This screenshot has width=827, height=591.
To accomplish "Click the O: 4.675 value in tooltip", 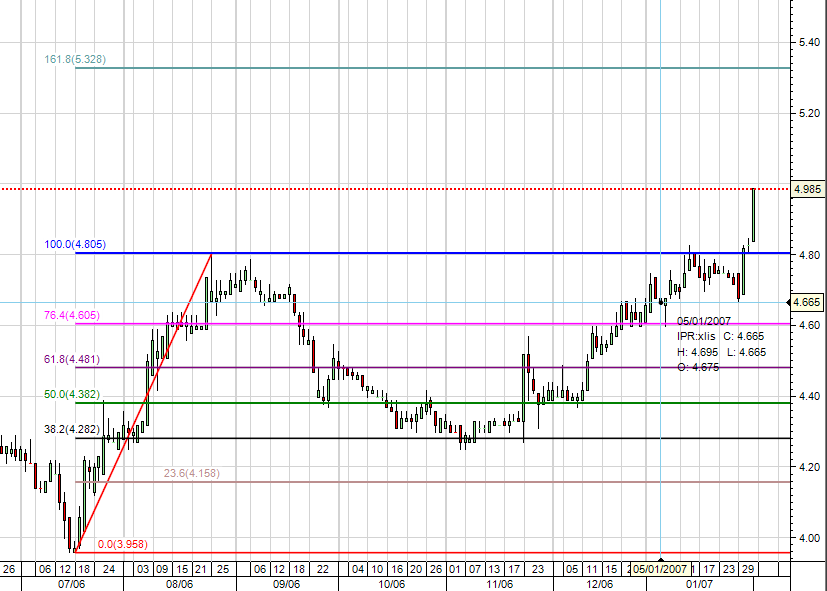I will click(698, 367).
